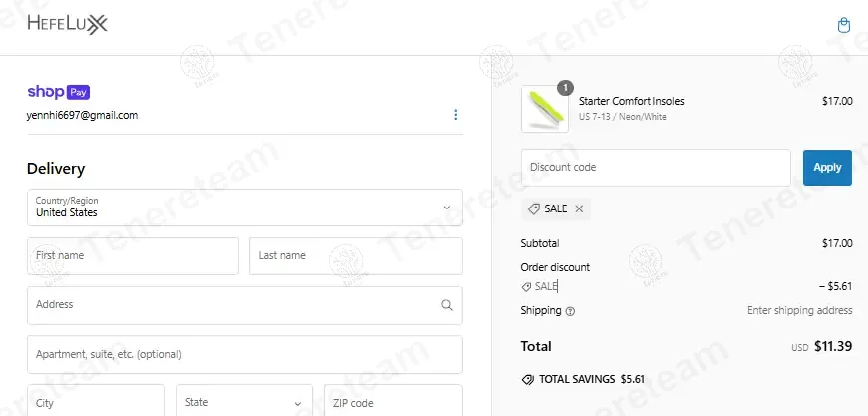
Task: Open the Country/Region dropdown
Action: (x=244, y=208)
